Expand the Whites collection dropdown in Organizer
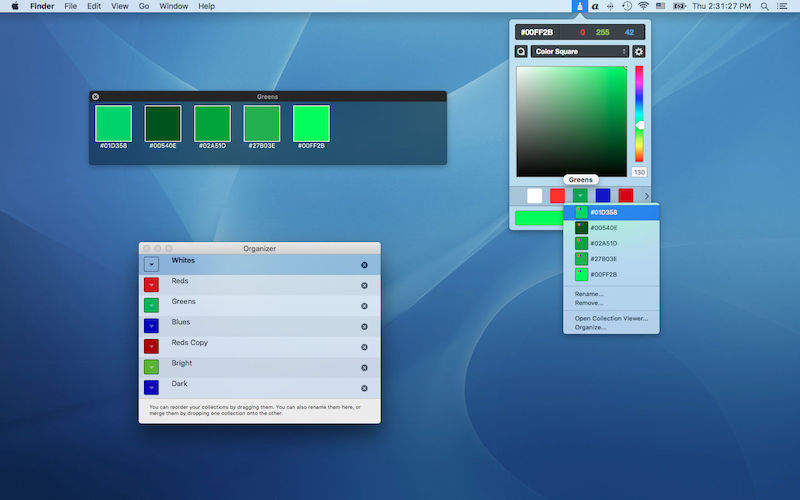This screenshot has width=800, height=500. (x=152, y=264)
